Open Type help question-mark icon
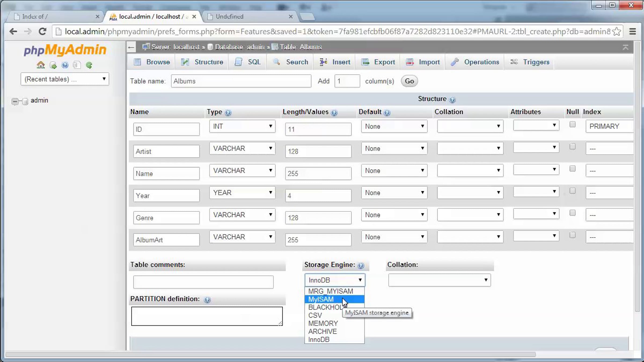 [x=228, y=113]
